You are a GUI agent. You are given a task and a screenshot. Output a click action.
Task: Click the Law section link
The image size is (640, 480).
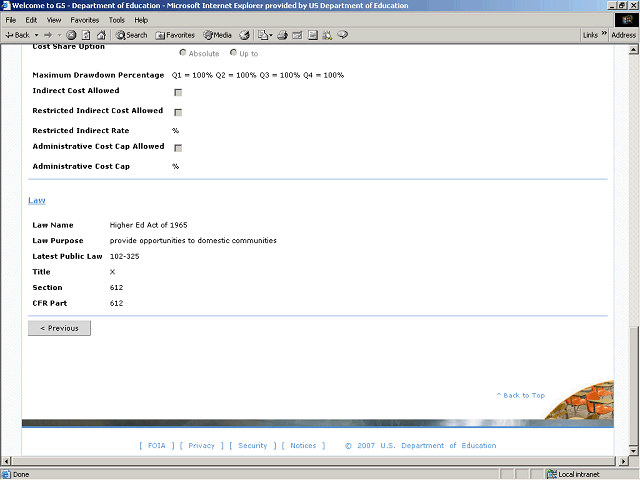[x=37, y=200]
